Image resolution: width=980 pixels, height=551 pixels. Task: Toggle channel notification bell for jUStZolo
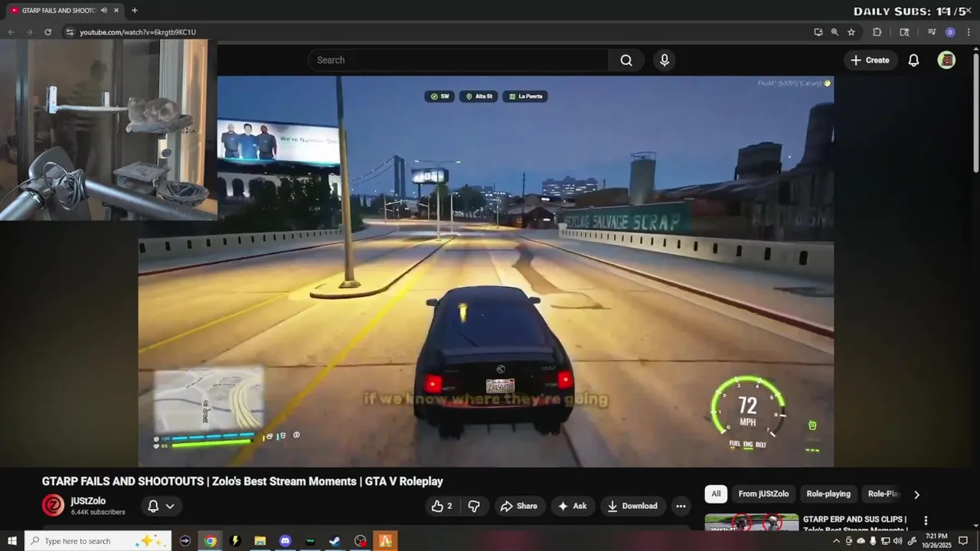coord(153,506)
